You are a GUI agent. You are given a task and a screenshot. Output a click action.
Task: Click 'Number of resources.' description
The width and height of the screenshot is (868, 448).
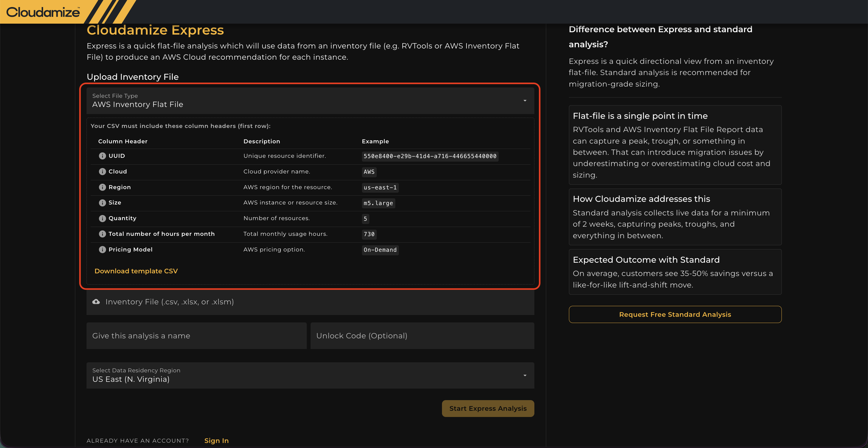pos(277,218)
